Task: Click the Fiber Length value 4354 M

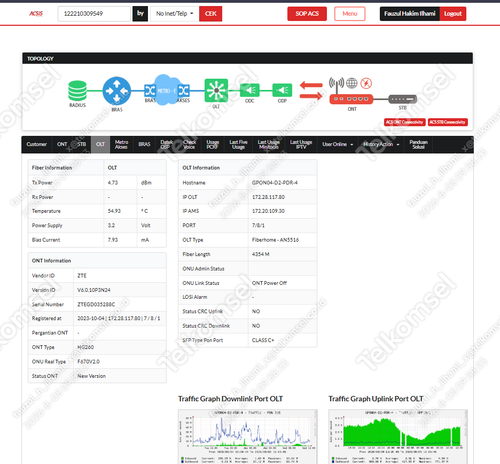Action: pos(261,254)
